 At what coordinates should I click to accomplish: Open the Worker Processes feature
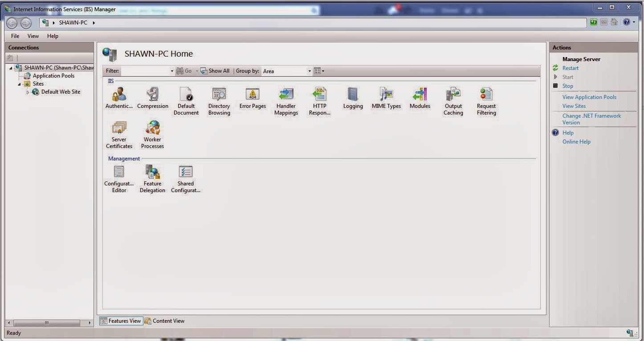pos(153,135)
